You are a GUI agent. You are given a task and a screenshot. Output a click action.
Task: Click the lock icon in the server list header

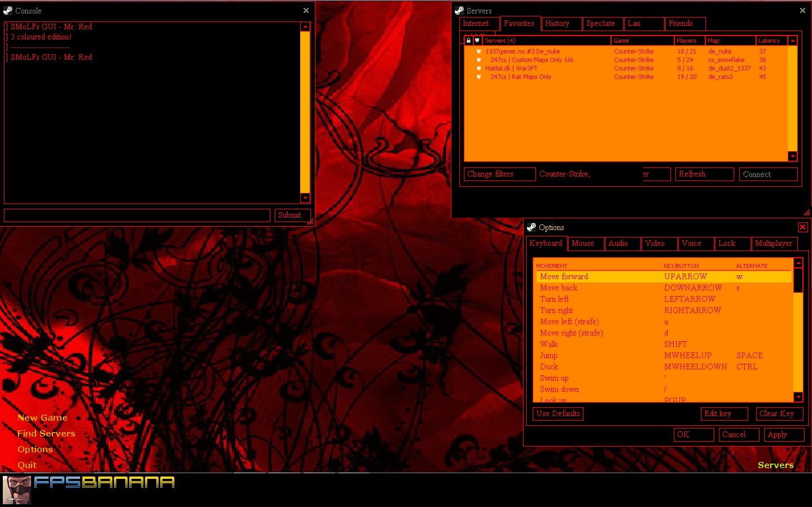click(x=468, y=40)
